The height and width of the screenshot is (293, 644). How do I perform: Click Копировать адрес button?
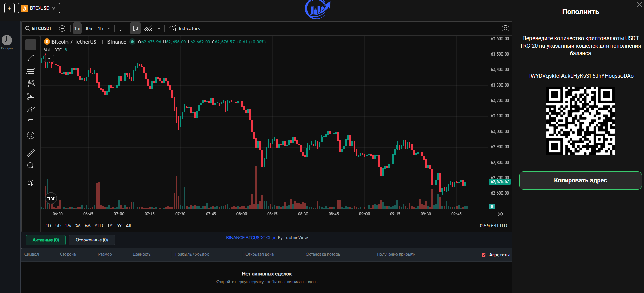coord(580,181)
